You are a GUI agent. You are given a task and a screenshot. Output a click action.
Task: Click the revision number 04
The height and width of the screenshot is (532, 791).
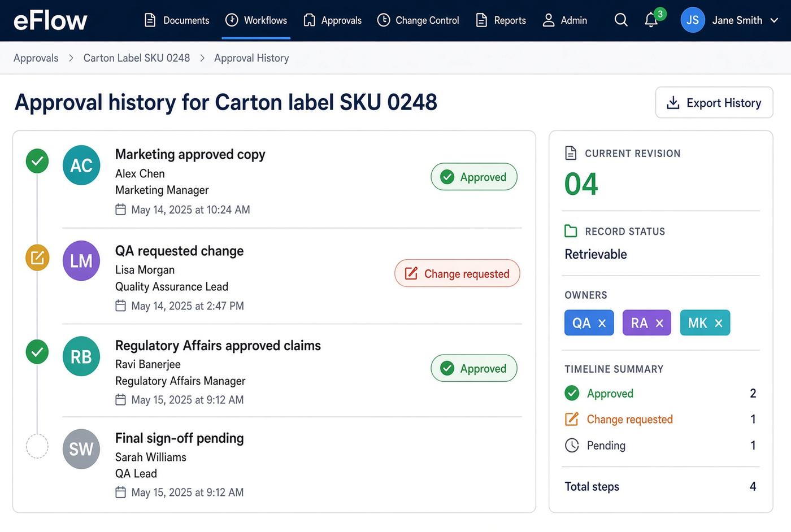(x=581, y=184)
